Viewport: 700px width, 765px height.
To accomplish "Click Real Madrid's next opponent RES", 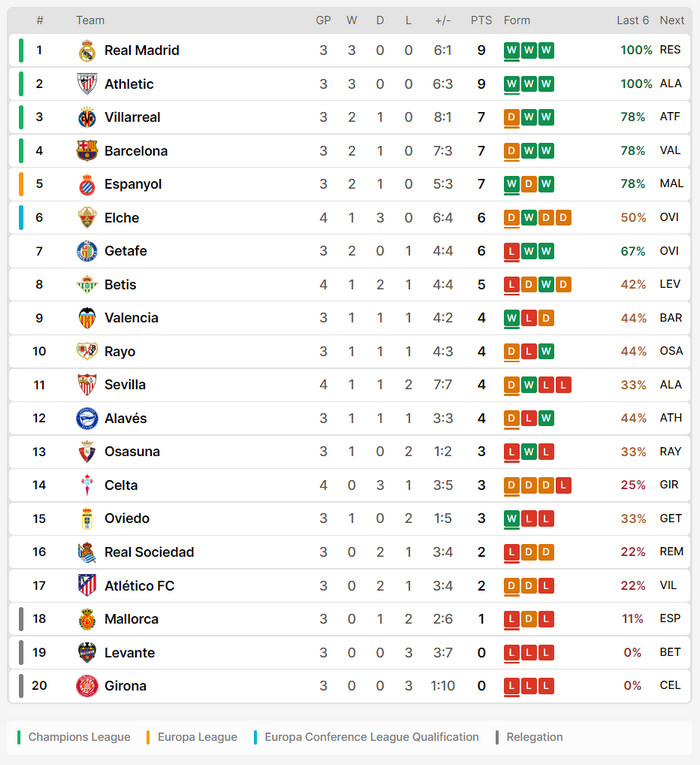I will coord(670,50).
